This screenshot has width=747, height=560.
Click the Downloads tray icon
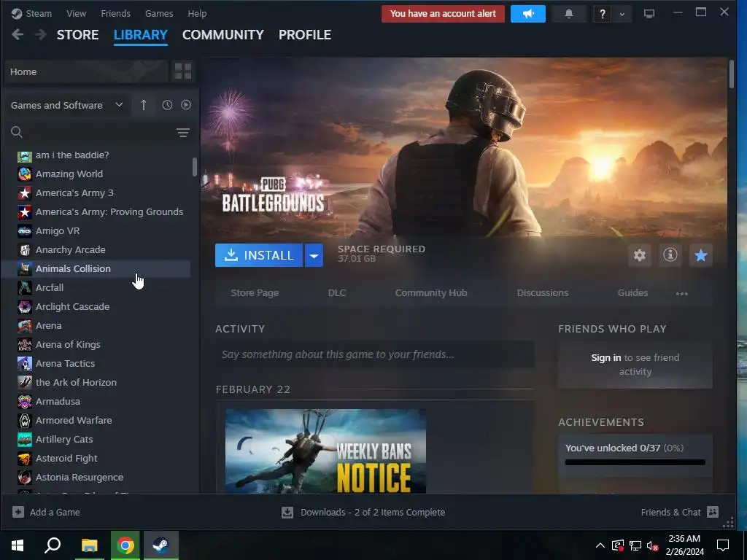click(x=287, y=513)
